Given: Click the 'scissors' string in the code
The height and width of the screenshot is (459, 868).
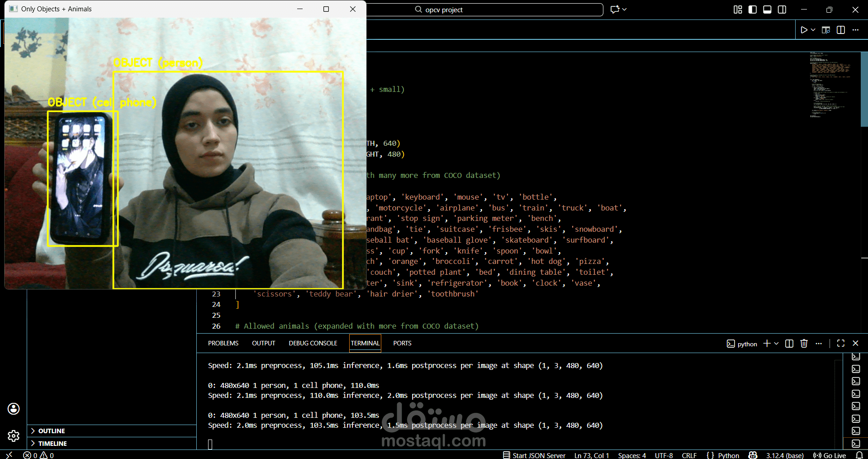Looking at the screenshot, I should tap(275, 294).
